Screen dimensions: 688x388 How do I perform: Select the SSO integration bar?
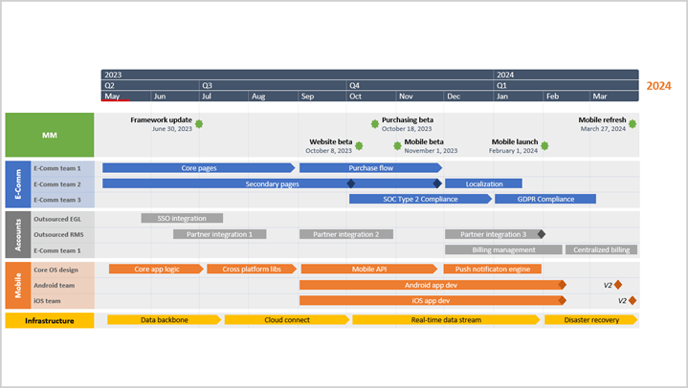click(182, 218)
